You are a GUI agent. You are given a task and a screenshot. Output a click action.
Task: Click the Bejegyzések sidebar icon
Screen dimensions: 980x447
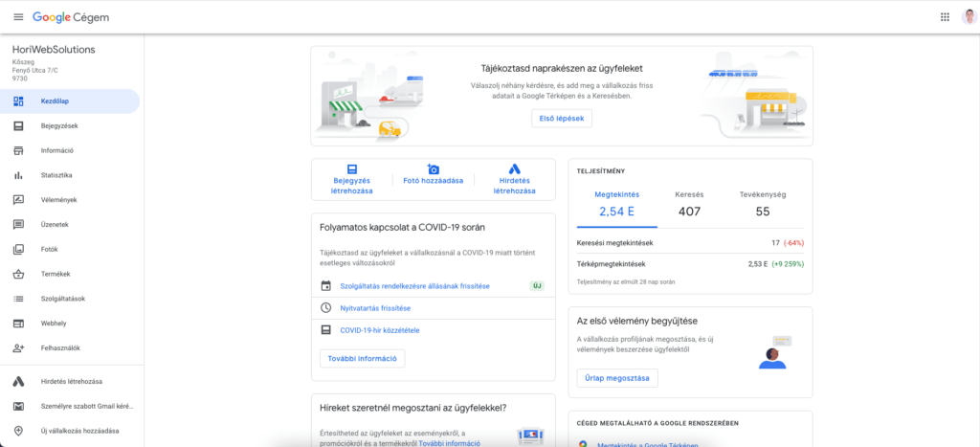tap(19, 125)
